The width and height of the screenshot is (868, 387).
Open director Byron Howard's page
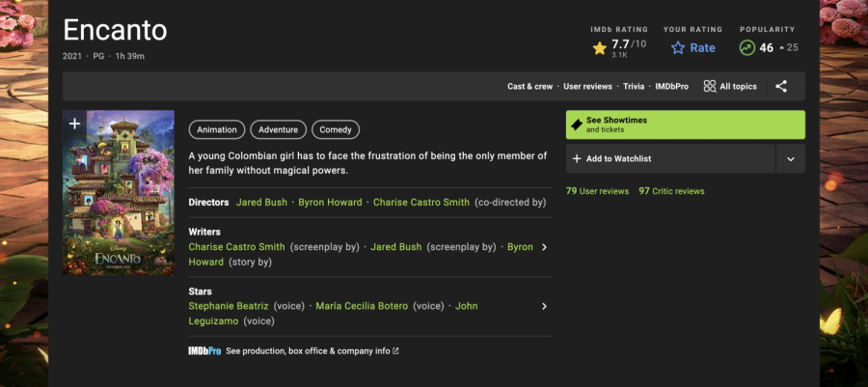pyautogui.click(x=330, y=202)
